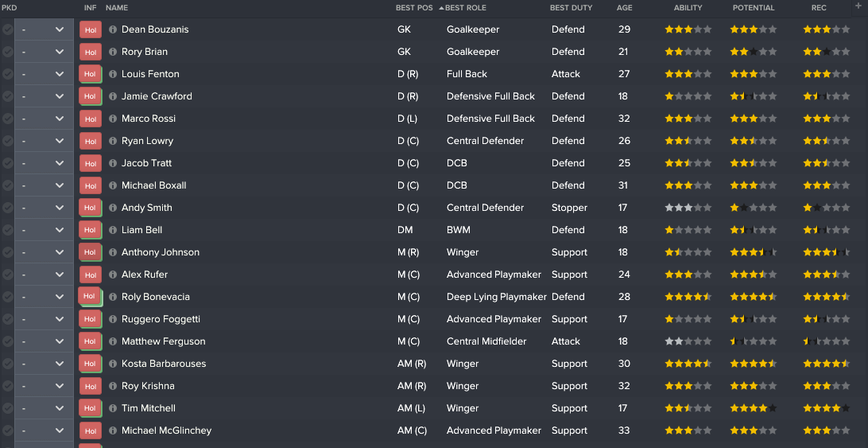
Task: Open info icon next to Roly Bonevacia
Action: pyautogui.click(x=113, y=297)
